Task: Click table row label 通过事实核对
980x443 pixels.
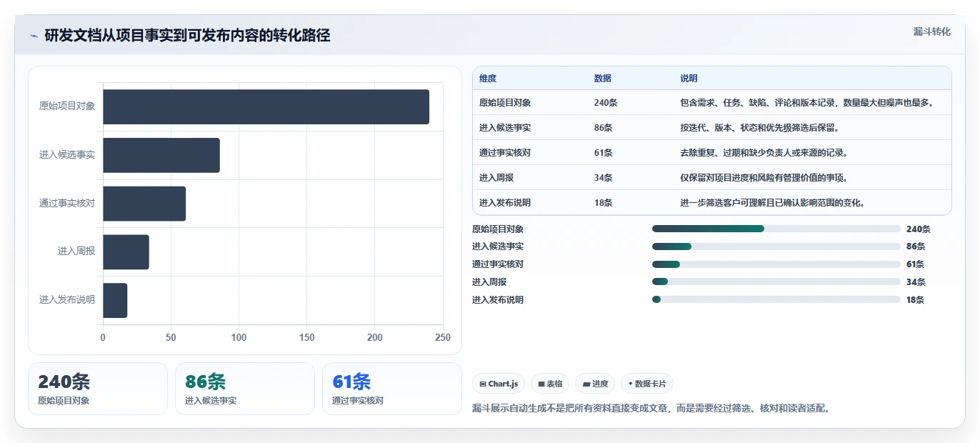Action: 505,153
